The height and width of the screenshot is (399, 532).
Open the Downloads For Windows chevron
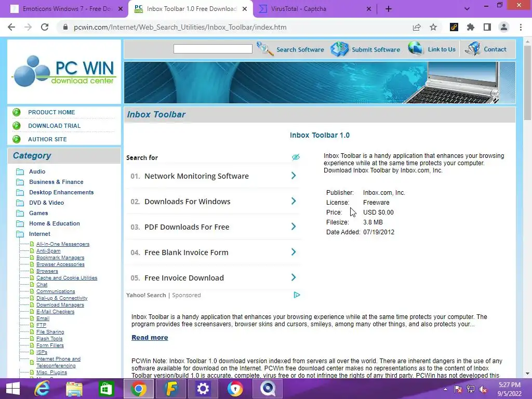294,201
